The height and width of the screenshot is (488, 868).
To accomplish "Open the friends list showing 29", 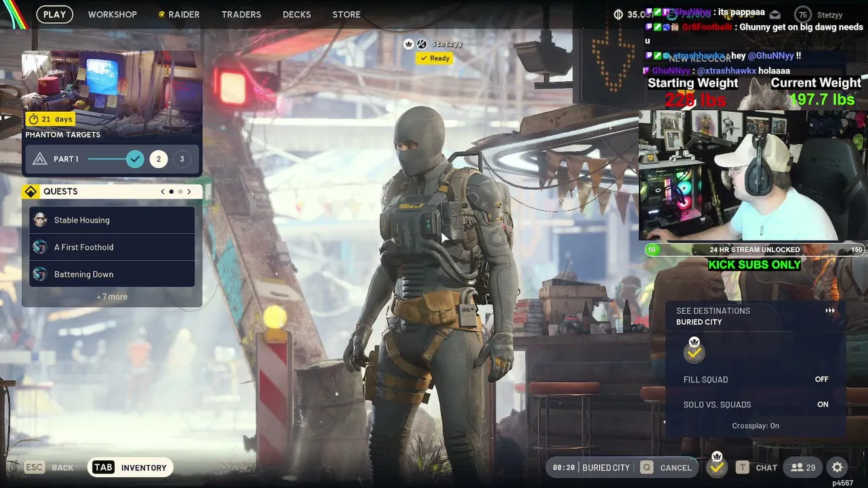I will (x=803, y=468).
